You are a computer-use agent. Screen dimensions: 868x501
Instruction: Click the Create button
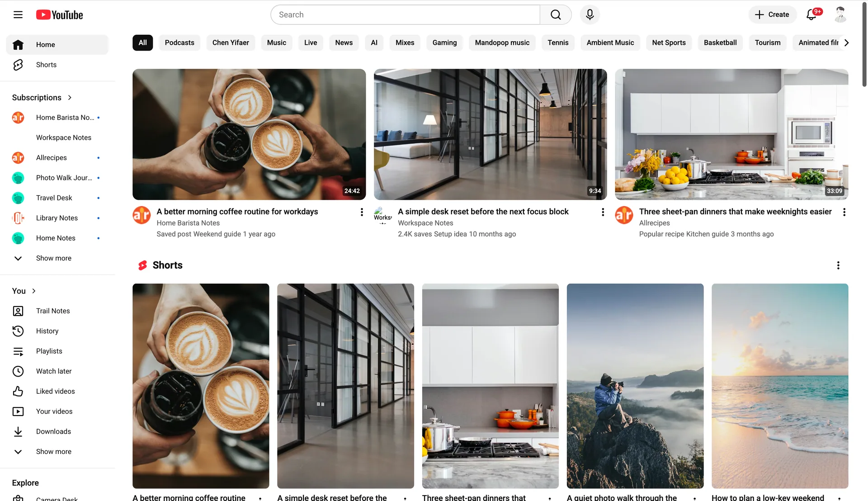click(772, 14)
